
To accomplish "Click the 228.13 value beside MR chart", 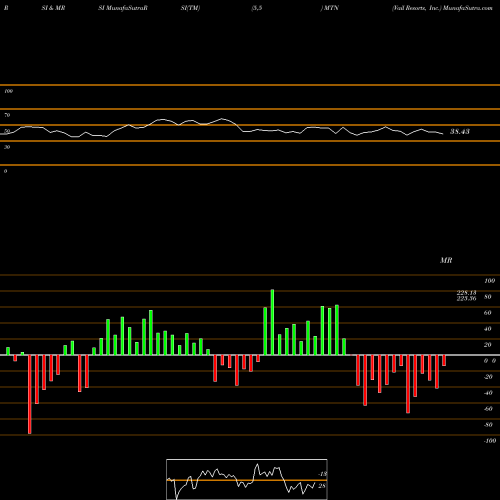I will point(466,293).
